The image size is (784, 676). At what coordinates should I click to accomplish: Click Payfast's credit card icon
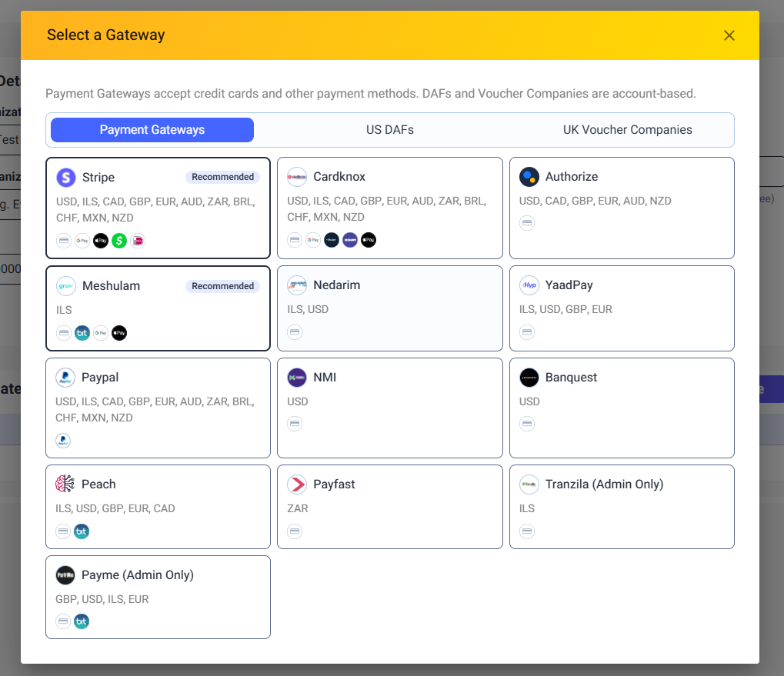point(295,531)
